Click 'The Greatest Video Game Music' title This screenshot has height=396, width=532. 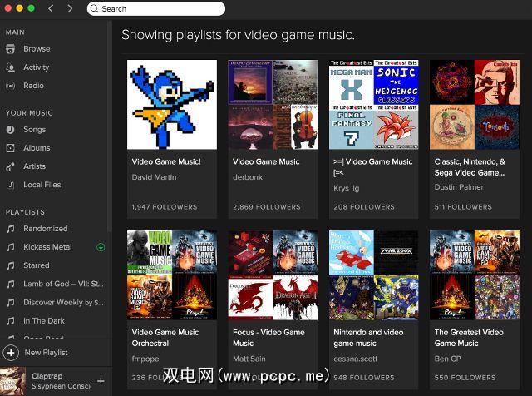[x=469, y=338]
